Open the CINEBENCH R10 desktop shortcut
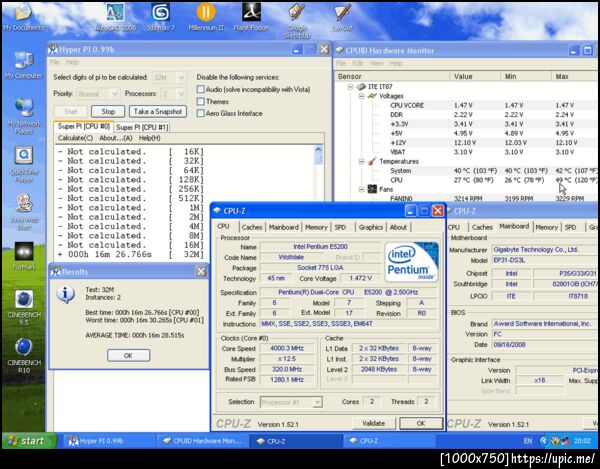600x469 pixels. (23, 348)
